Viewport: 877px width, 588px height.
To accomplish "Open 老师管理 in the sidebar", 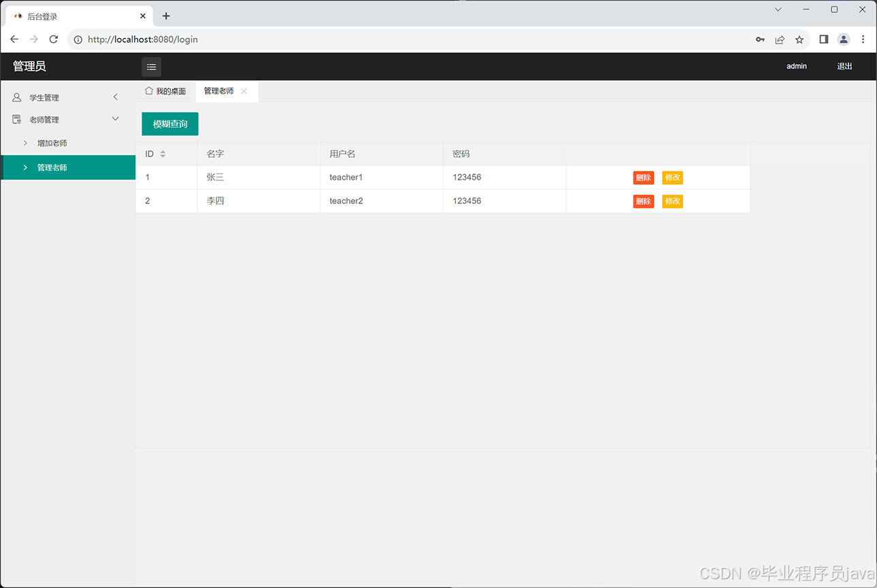I will [x=68, y=119].
